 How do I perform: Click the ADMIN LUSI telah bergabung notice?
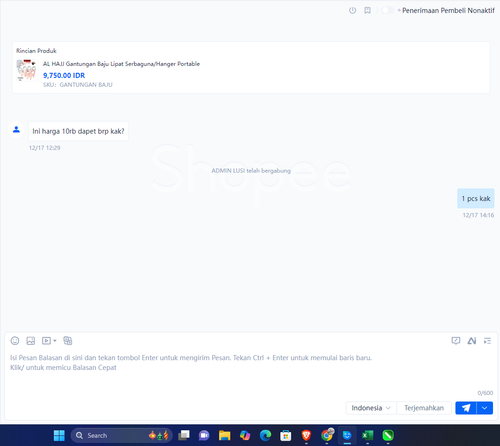[x=251, y=171]
